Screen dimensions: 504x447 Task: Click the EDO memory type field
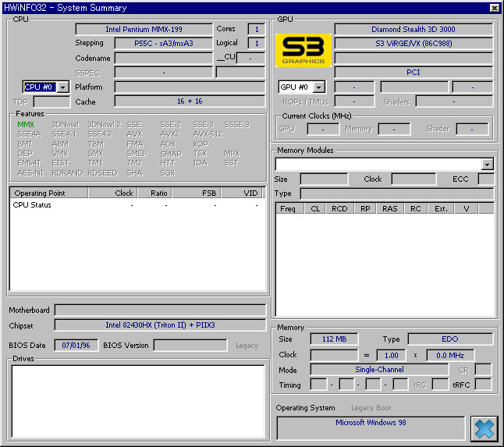[450, 339]
